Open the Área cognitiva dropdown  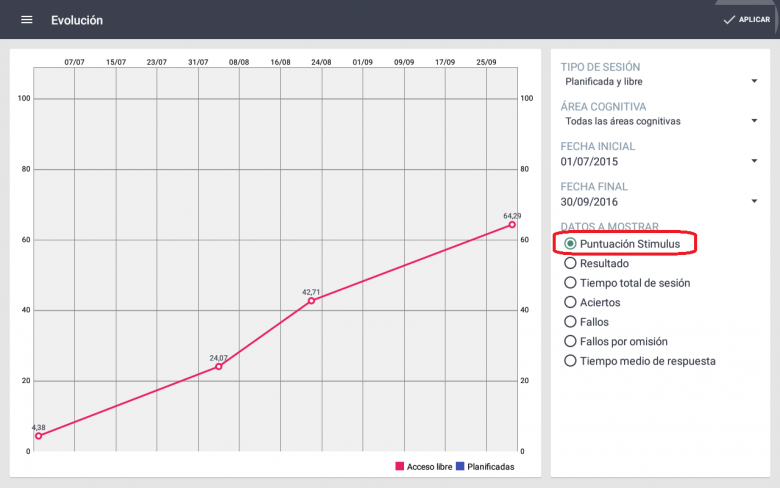[x=660, y=121]
